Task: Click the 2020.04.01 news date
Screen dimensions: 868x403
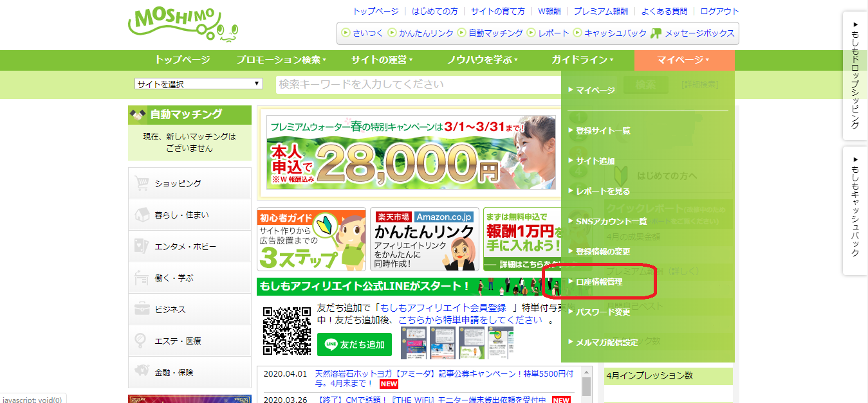Action: (x=285, y=373)
